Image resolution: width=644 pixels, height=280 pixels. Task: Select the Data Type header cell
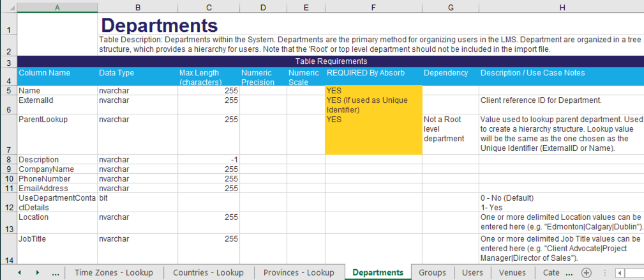coord(138,76)
